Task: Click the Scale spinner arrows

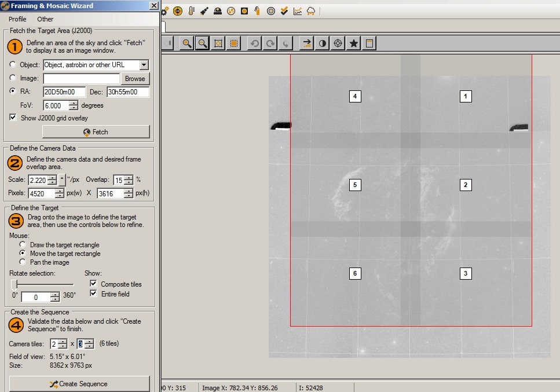Action: (52, 180)
